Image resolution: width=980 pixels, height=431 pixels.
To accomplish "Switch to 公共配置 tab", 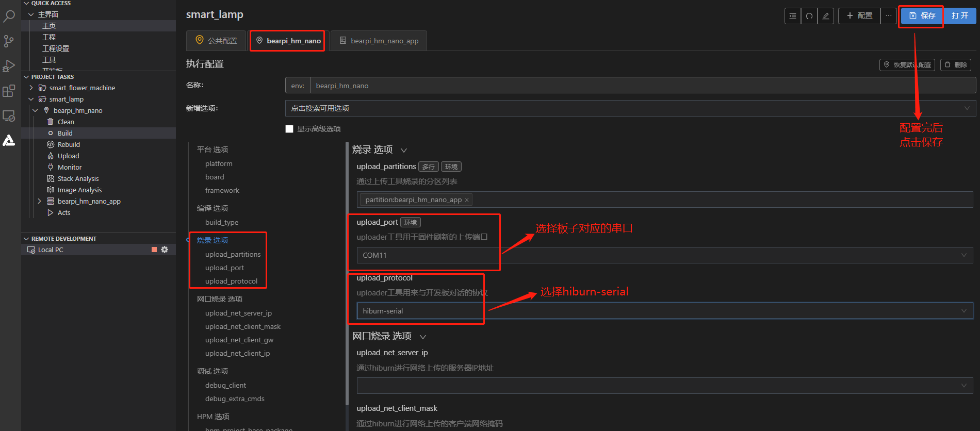I will pos(217,41).
